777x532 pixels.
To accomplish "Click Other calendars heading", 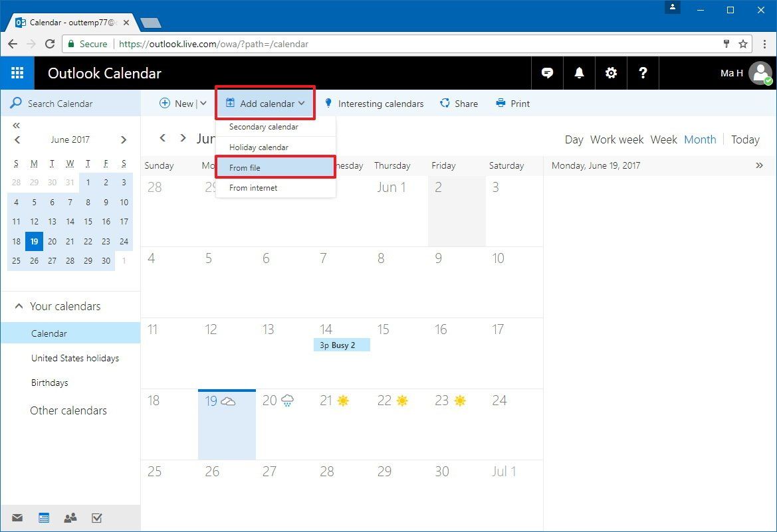I will pos(68,410).
